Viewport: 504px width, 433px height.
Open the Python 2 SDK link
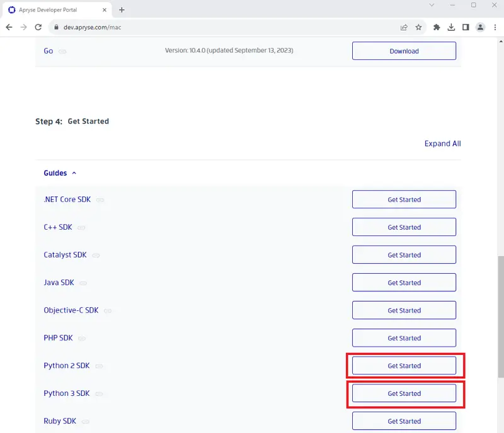coord(67,366)
